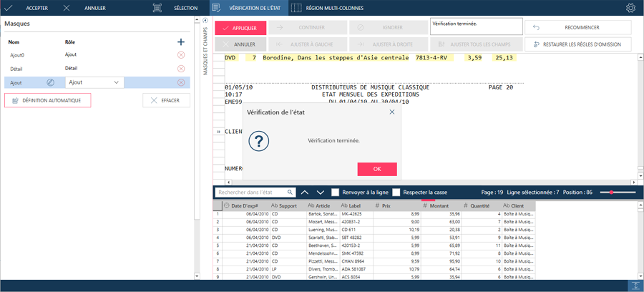Click the Accepter menu label
This screenshot has height=292, width=644.
[x=36, y=8]
